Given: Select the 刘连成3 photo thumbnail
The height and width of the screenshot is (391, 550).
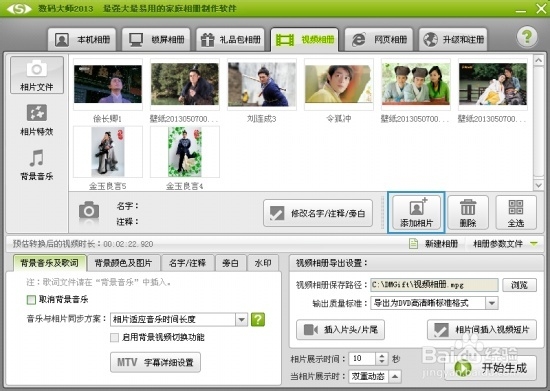Looking at the screenshot, I should coord(262,85).
